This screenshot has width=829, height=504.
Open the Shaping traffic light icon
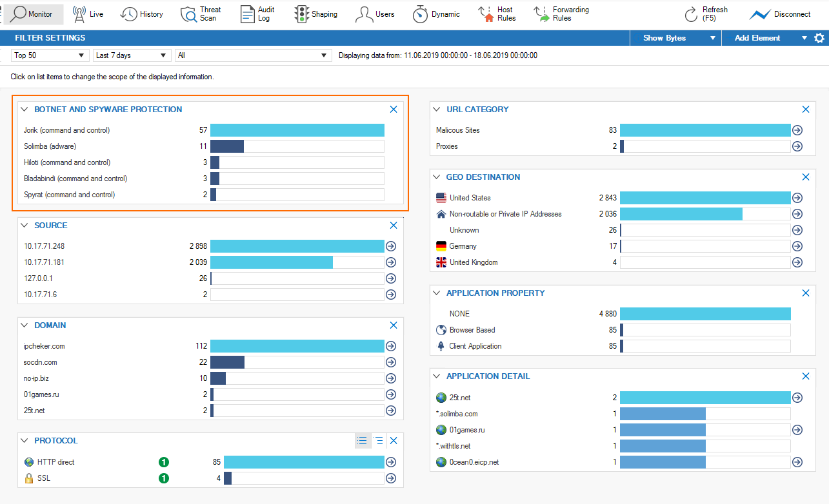(301, 14)
